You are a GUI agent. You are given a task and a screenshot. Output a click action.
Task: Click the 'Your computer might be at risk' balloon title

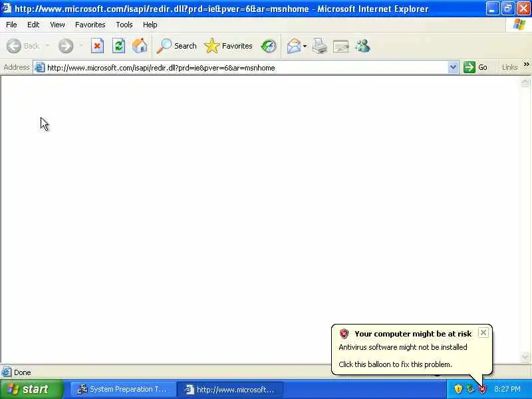413,334
